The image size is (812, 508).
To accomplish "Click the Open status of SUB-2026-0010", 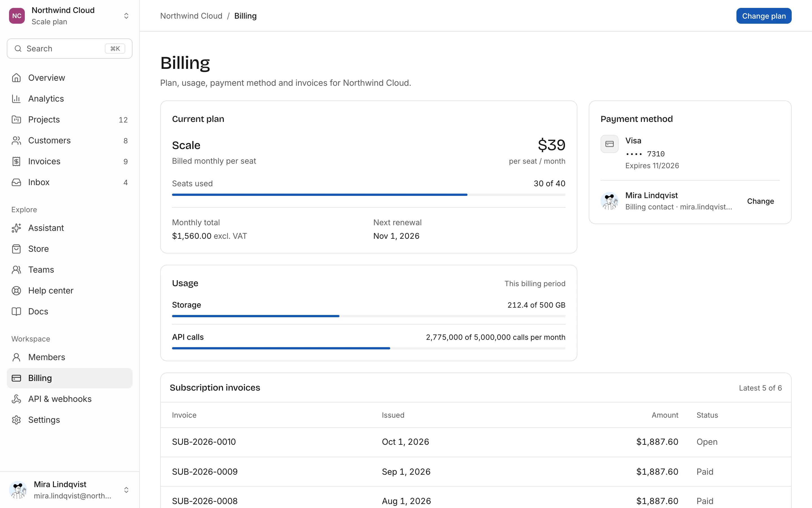I will coord(707,442).
